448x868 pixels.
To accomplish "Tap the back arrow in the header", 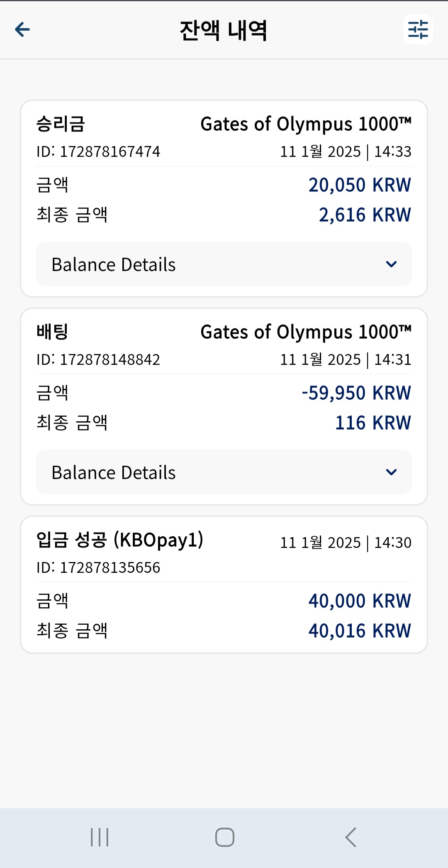I will pyautogui.click(x=22, y=29).
